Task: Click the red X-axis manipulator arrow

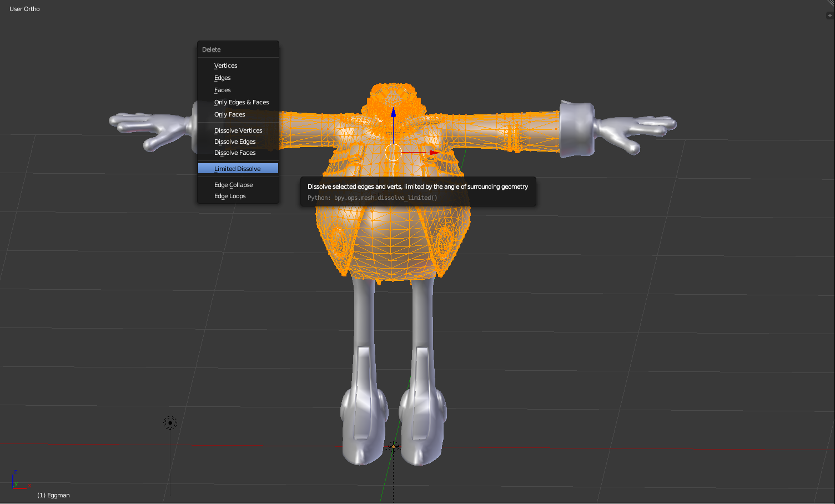Action: pos(434,152)
